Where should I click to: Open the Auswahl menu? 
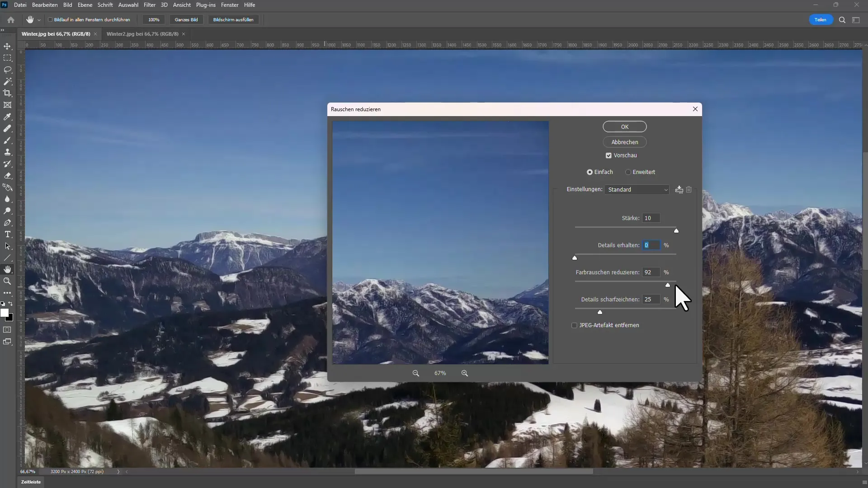click(x=128, y=5)
